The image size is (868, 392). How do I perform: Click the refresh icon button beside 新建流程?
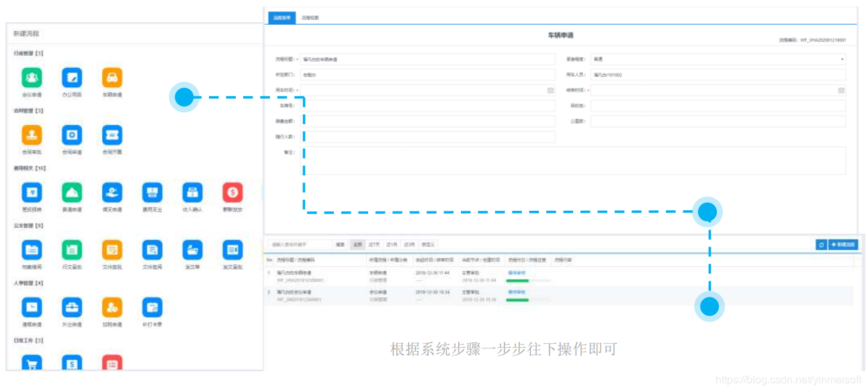point(821,245)
